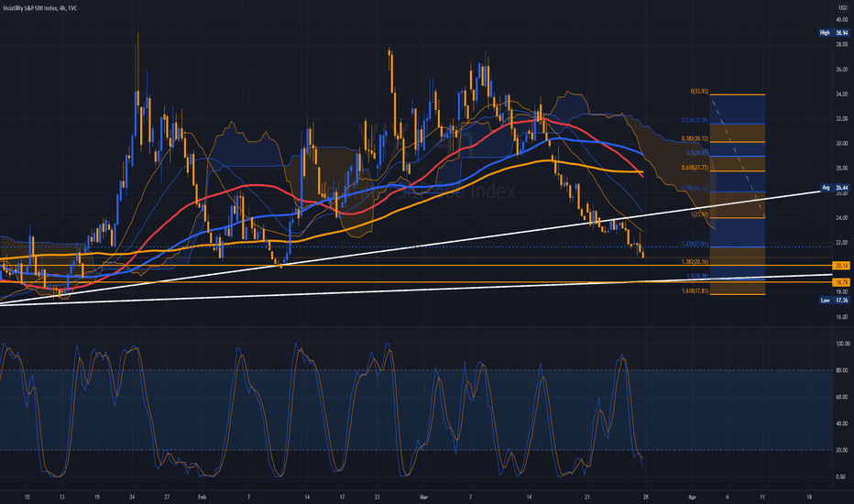The height and width of the screenshot is (504, 854).
Task: Click the 32.00 value on price axis
Action: point(842,119)
